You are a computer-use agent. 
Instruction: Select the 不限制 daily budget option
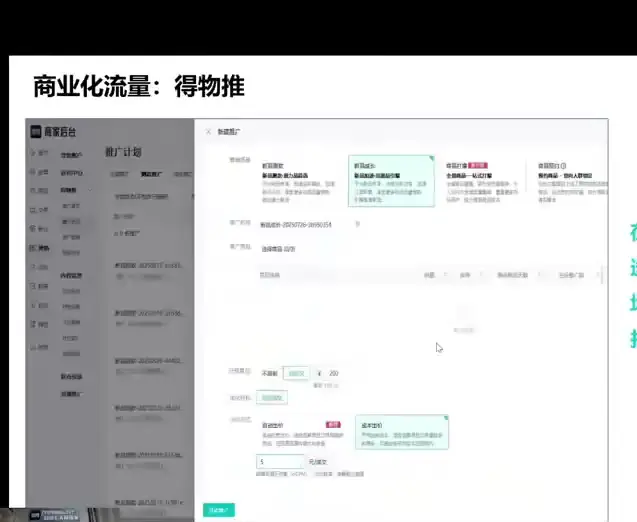[x=269, y=373]
